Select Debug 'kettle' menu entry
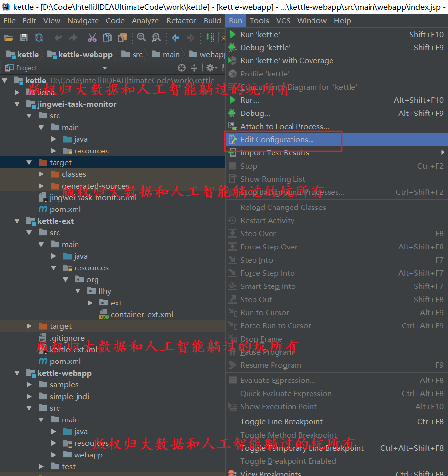The image size is (448, 476). [336, 48]
